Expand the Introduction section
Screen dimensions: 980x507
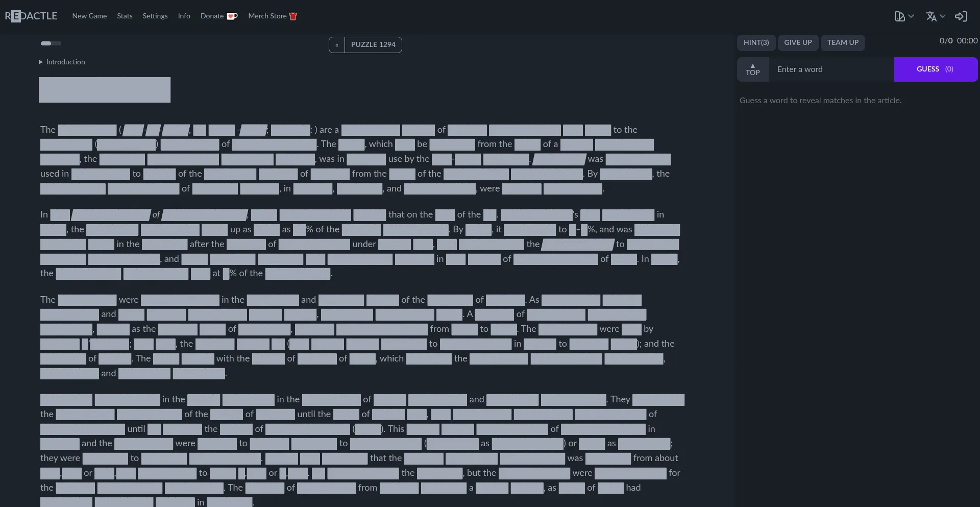coord(62,62)
